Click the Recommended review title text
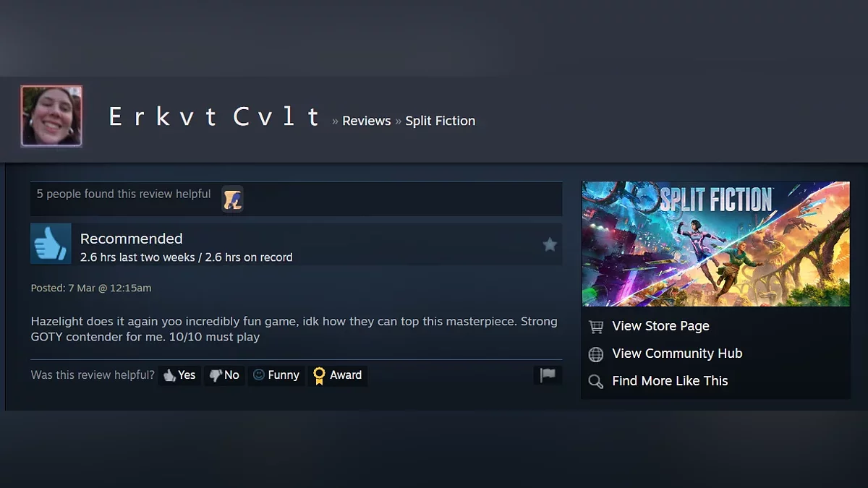Image resolution: width=868 pixels, height=488 pixels. pos(131,239)
